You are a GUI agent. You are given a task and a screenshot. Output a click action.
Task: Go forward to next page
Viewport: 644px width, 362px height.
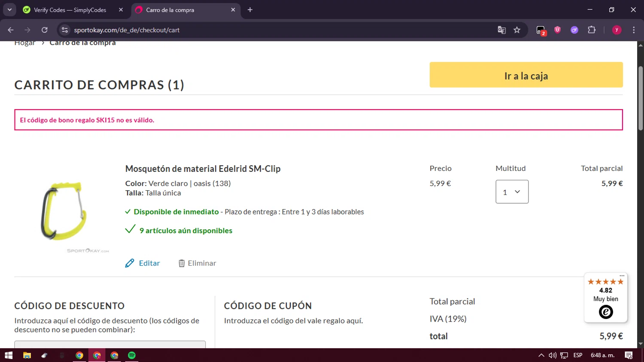(x=27, y=30)
